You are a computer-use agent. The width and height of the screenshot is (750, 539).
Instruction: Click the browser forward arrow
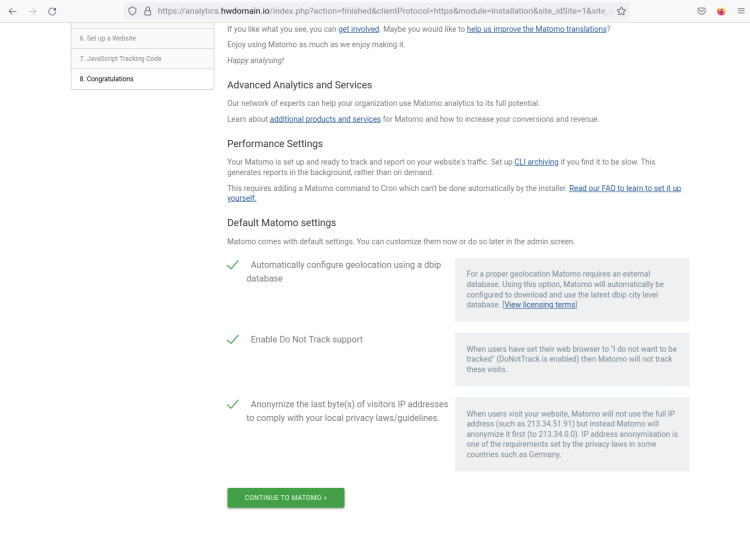pyautogui.click(x=32, y=11)
